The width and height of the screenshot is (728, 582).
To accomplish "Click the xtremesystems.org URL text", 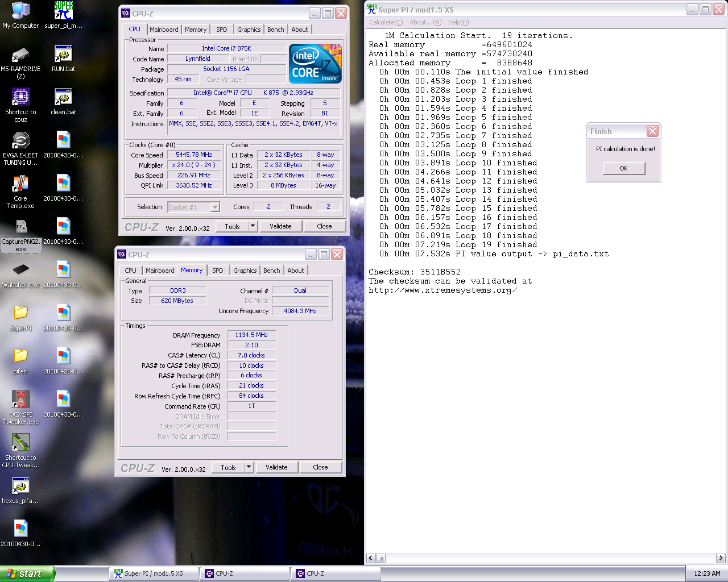I will tap(443, 290).
